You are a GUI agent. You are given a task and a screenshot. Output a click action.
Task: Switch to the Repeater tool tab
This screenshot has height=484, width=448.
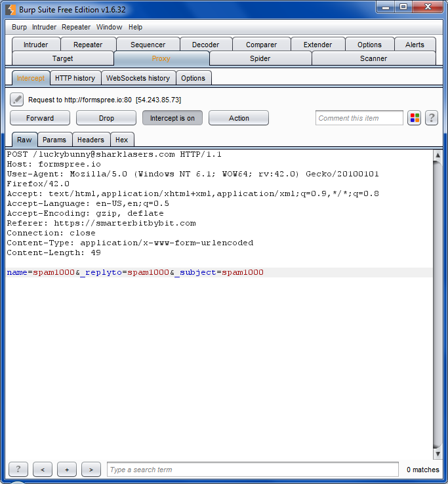click(88, 45)
